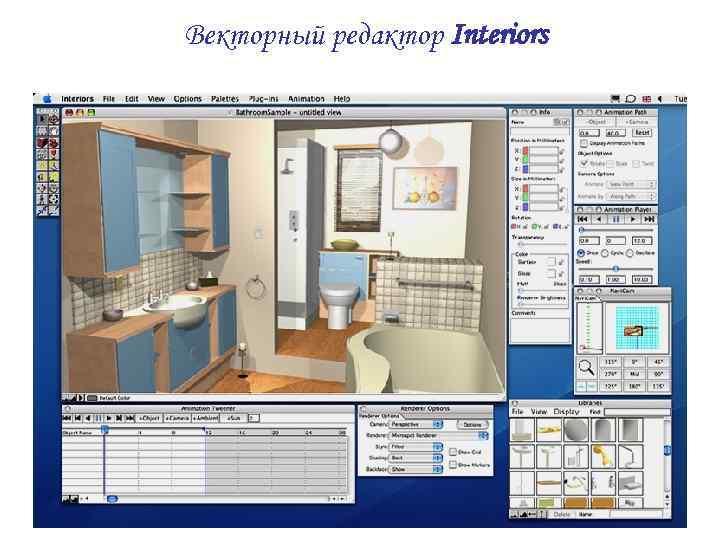Image resolution: width=720 pixels, height=540 pixels.
Task: Click +Object button in Animation Tweener
Action: [150, 418]
